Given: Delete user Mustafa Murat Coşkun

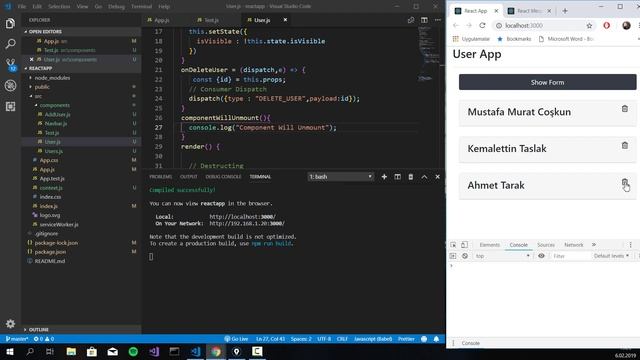Looking at the screenshot, I should click(x=624, y=109).
